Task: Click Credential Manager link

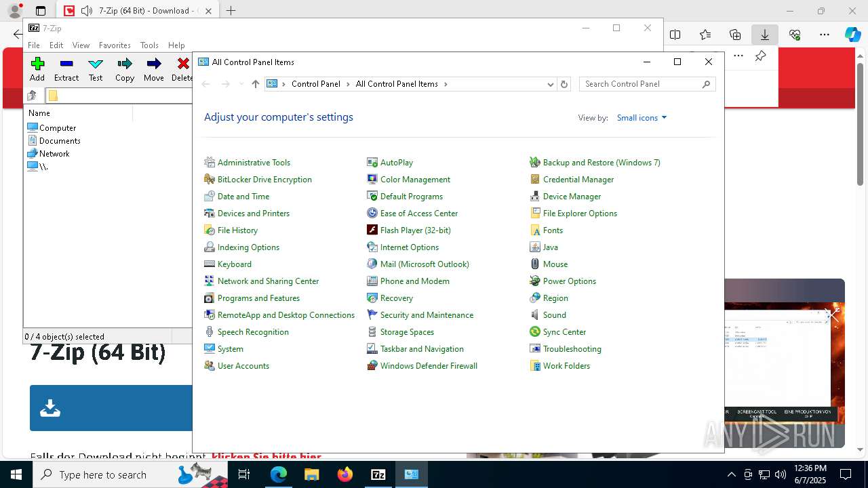Action: pyautogui.click(x=578, y=180)
